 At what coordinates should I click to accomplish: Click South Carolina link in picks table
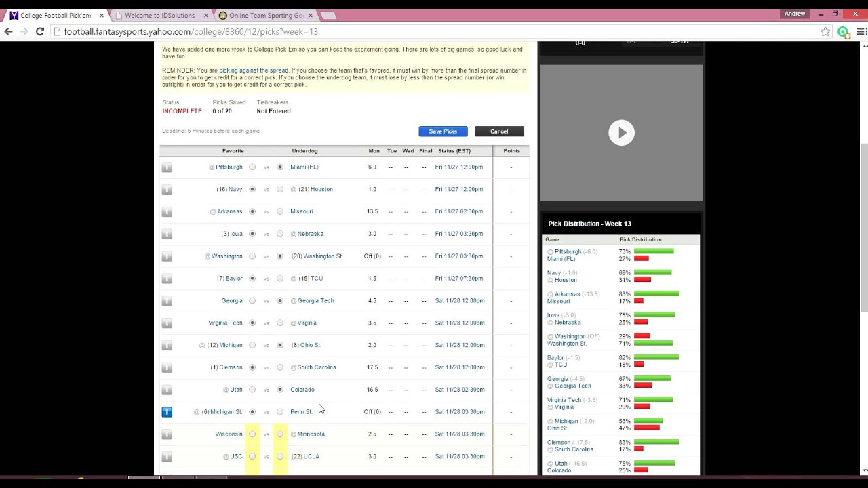click(317, 367)
